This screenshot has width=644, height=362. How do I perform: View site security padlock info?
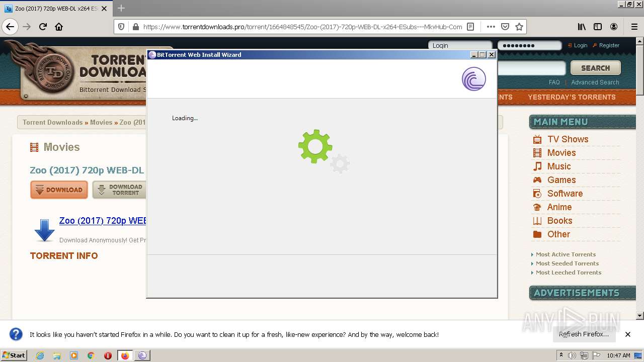click(135, 27)
